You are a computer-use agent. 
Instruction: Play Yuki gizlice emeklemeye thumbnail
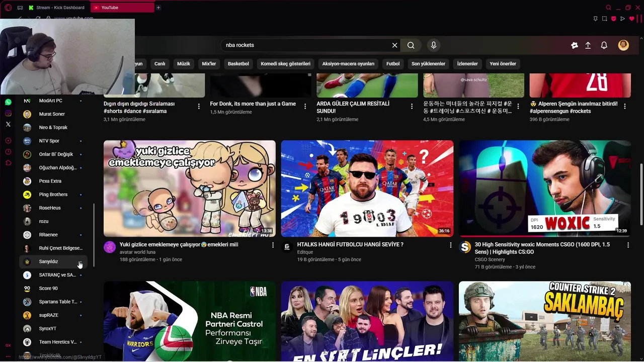coord(190,189)
